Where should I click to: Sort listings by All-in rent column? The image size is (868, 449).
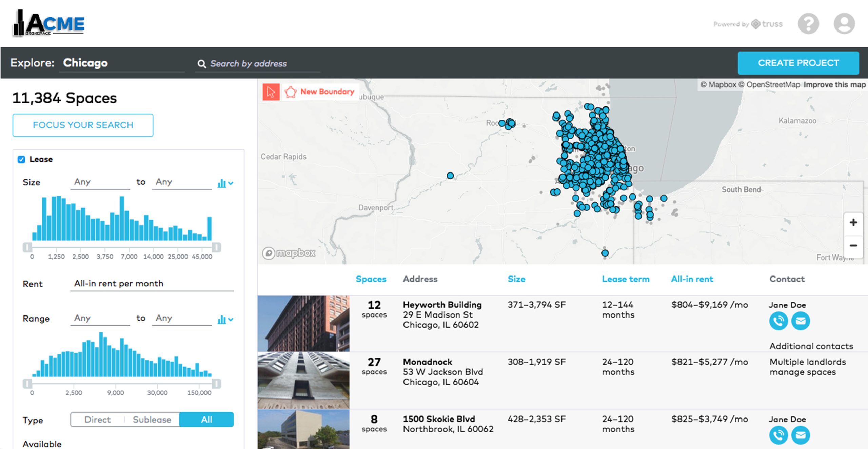pos(692,279)
